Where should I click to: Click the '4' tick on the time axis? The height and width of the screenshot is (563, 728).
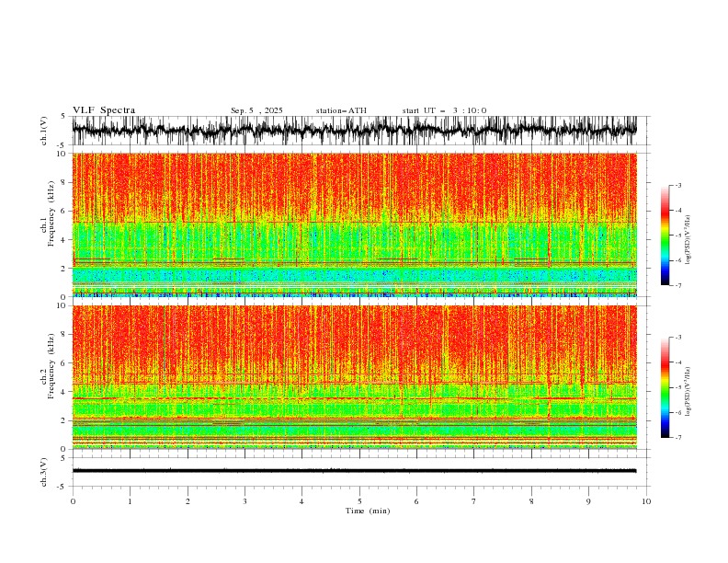click(302, 501)
